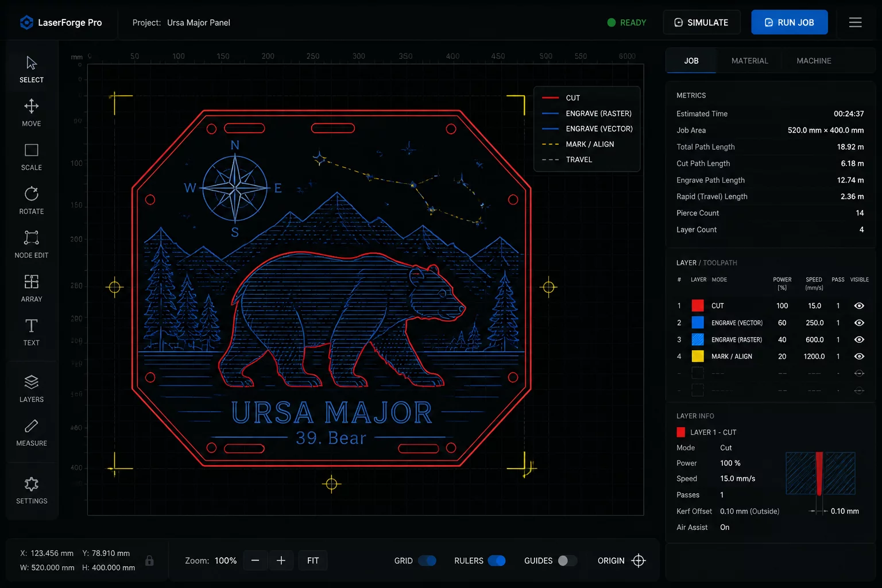The height and width of the screenshot is (588, 882).
Task: Hide the Engrave (Raster) layer
Action: (859, 339)
